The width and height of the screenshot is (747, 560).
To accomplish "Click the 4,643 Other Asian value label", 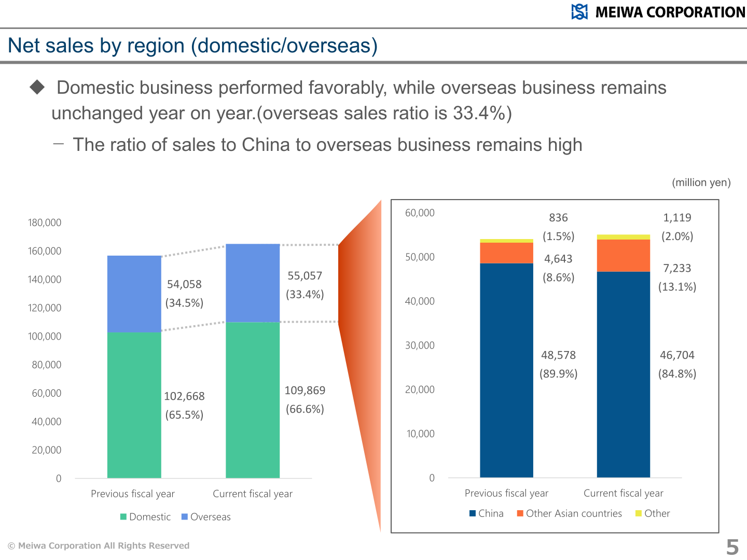I will (x=559, y=259).
